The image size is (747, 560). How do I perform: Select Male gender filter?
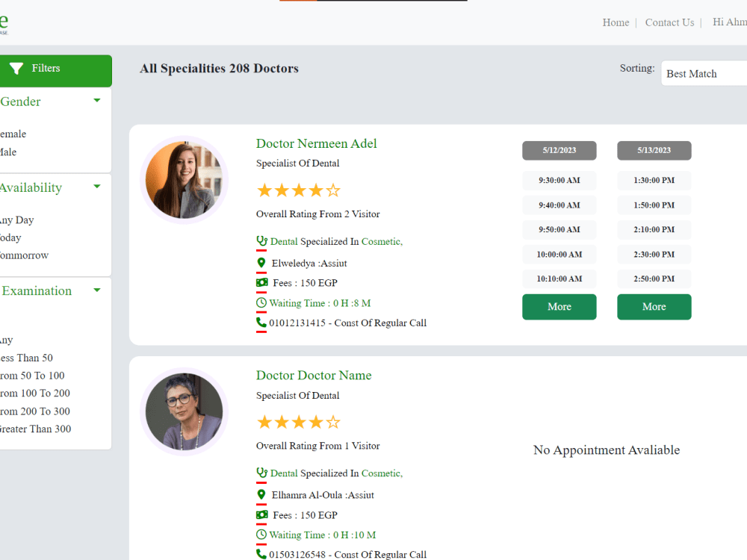[8, 152]
